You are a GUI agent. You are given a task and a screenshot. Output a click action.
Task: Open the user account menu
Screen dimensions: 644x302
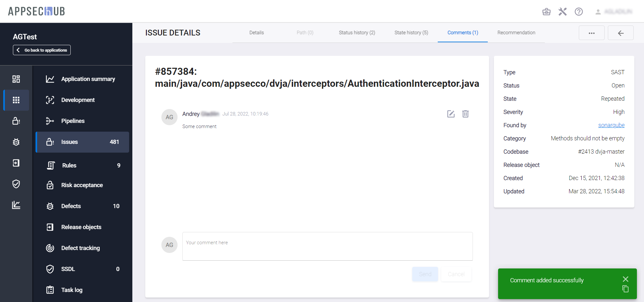point(613,12)
